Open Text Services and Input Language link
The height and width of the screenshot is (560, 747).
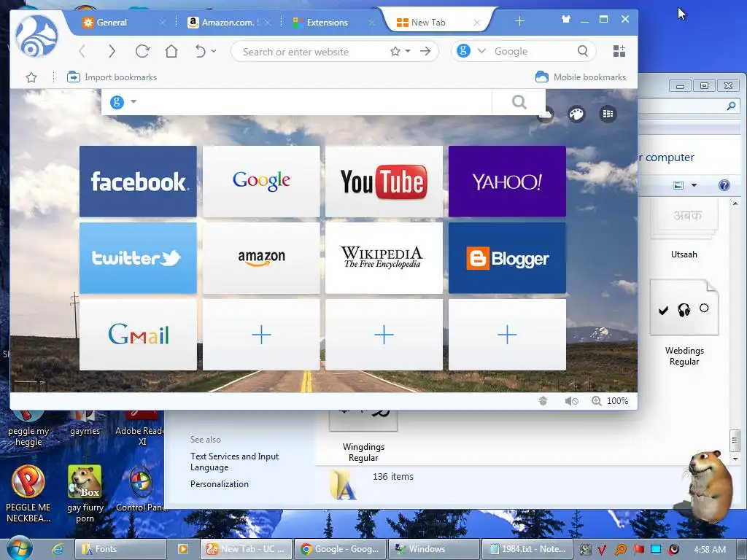click(x=234, y=462)
